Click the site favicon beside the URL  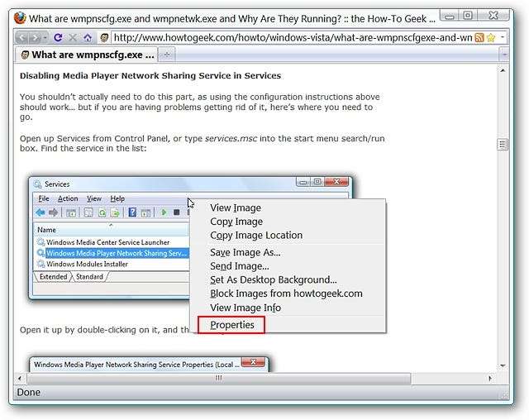[x=104, y=37]
